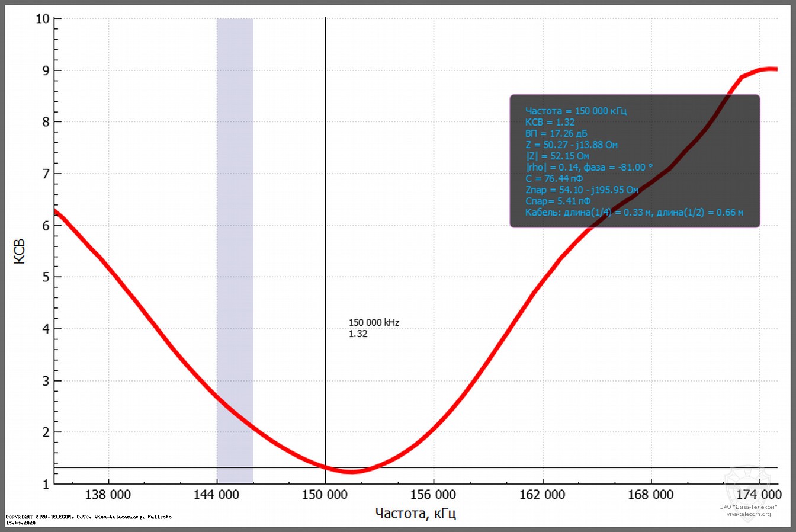Click the "Z = 50.27 - j13.88 Ом" line

[571, 145]
